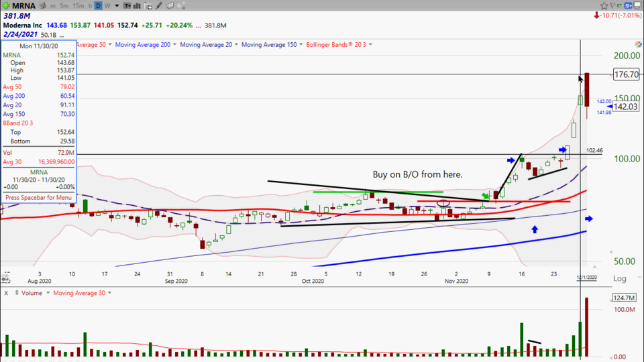Click the bar chart style icon
The image size is (644, 362).
137,6
